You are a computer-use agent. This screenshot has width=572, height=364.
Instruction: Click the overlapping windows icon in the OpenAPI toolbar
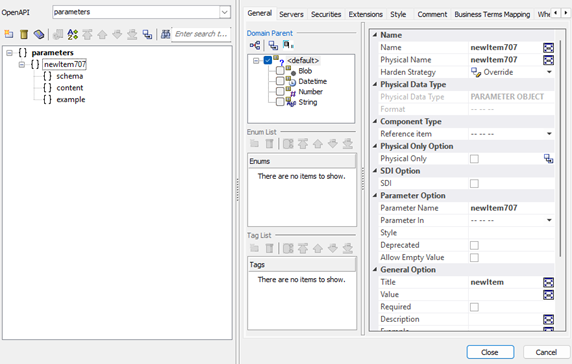coord(147,34)
